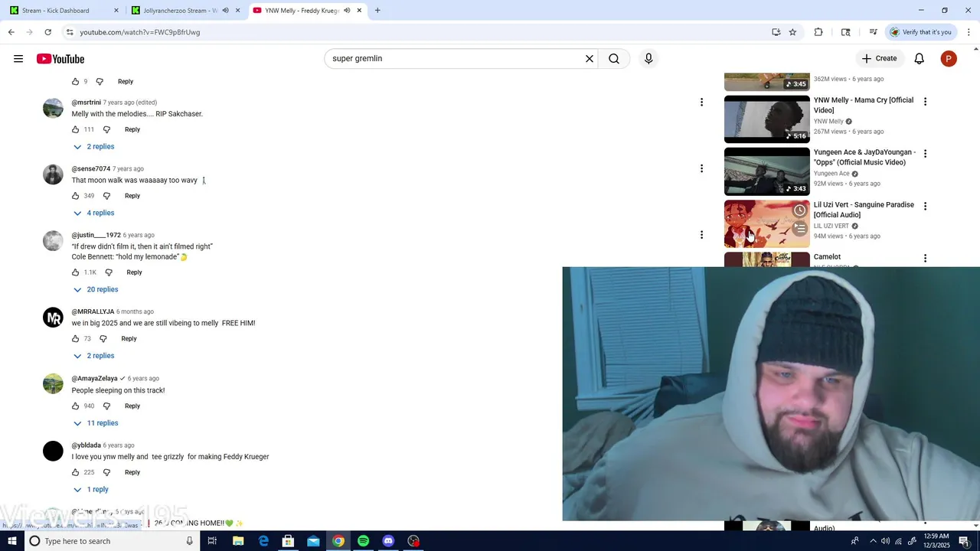The width and height of the screenshot is (980, 551).
Task: Start voice search with the microphone
Action: (x=648, y=58)
